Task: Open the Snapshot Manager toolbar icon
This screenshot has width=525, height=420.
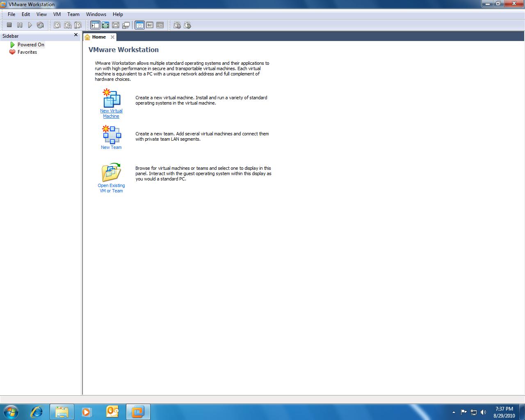Action: (x=78, y=25)
